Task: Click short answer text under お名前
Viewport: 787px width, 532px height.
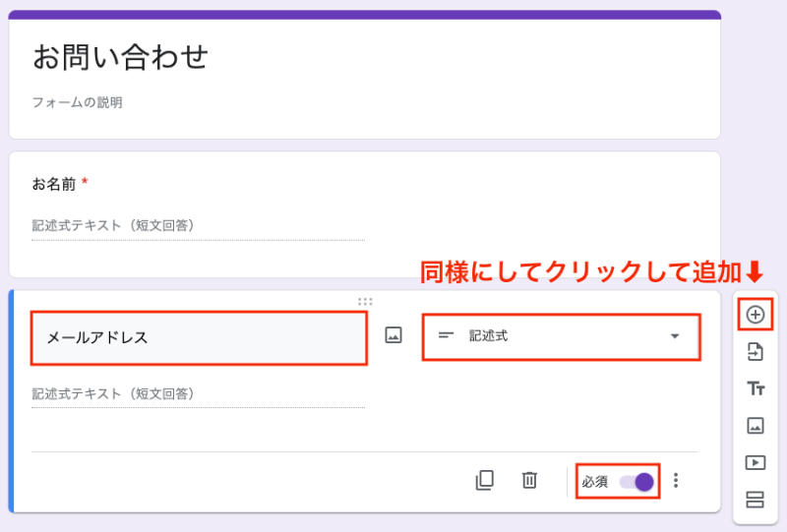Action: pos(112,226)
